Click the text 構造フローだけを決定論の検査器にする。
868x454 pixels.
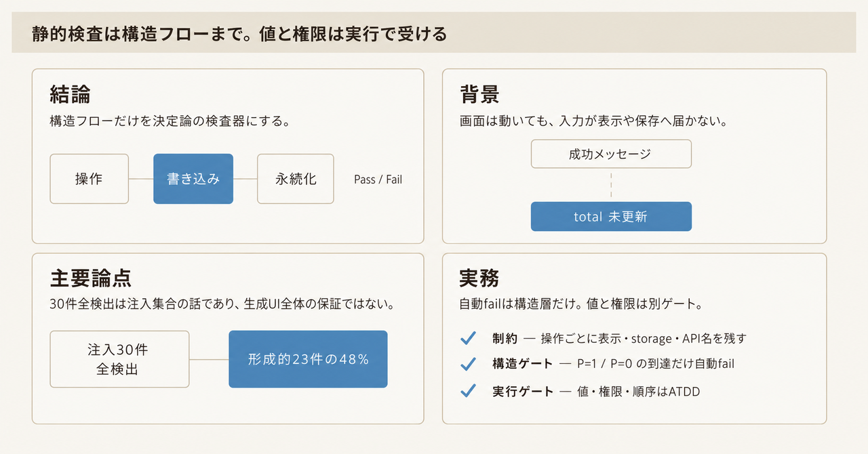pos(170,122)
